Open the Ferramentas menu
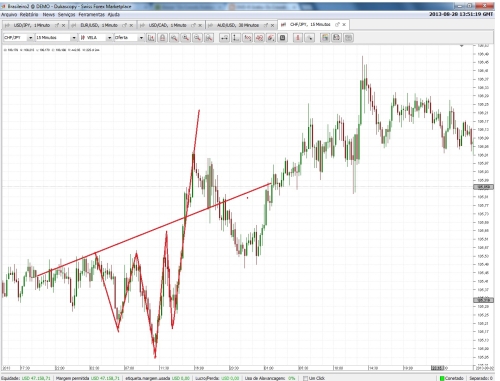This screenshot has height=381, width=500. [91, 15]
